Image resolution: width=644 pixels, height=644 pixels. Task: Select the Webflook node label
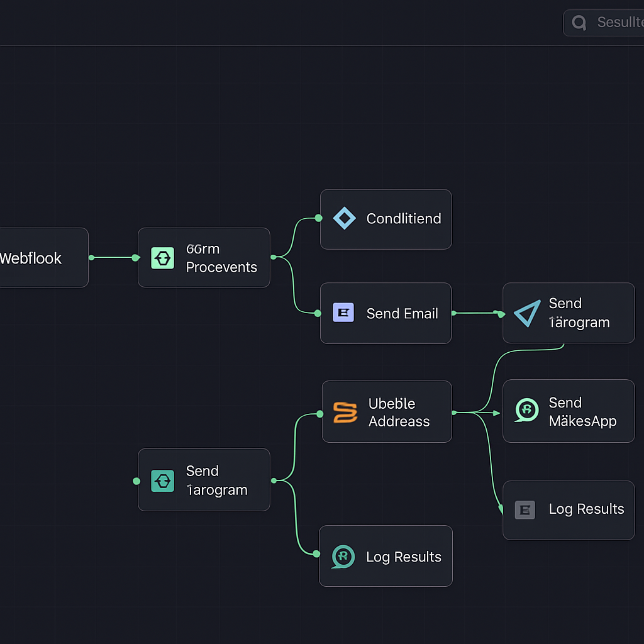point(31,258)
